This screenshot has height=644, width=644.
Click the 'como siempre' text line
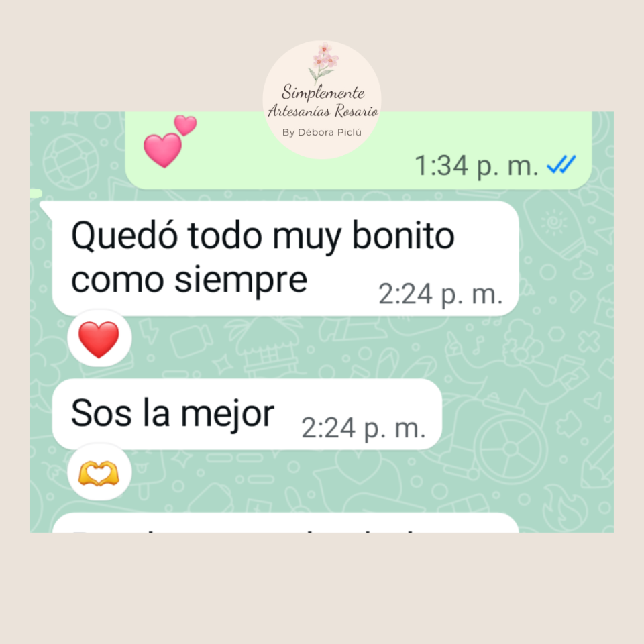click(189, 280)
